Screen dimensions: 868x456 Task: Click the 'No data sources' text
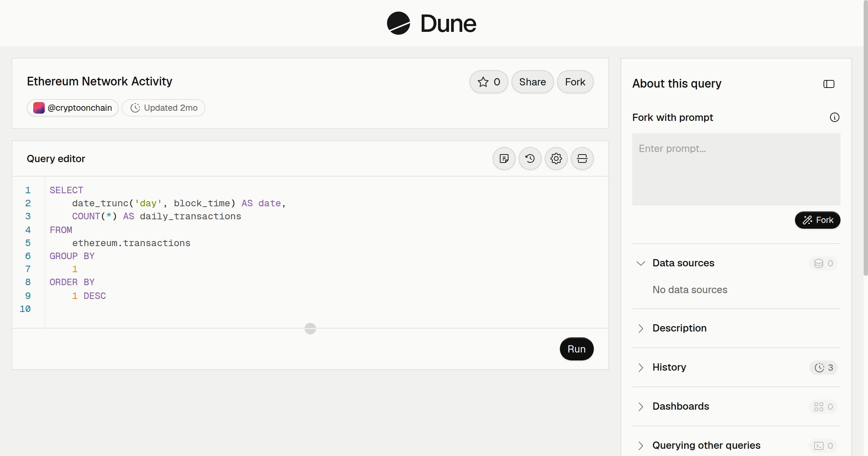tap(690, 290)
